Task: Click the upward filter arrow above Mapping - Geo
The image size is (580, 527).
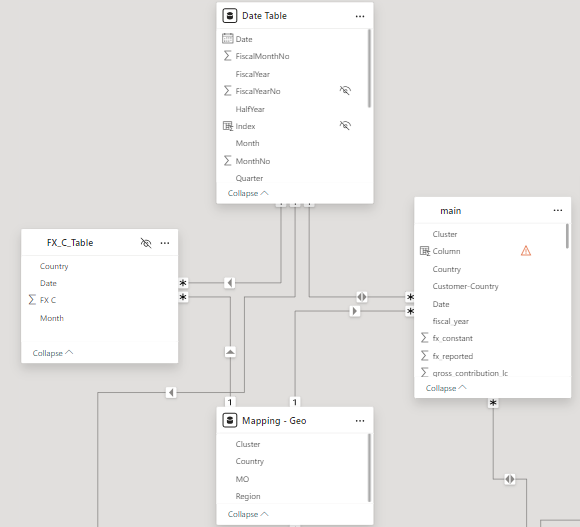Action: tap(230, 352)
